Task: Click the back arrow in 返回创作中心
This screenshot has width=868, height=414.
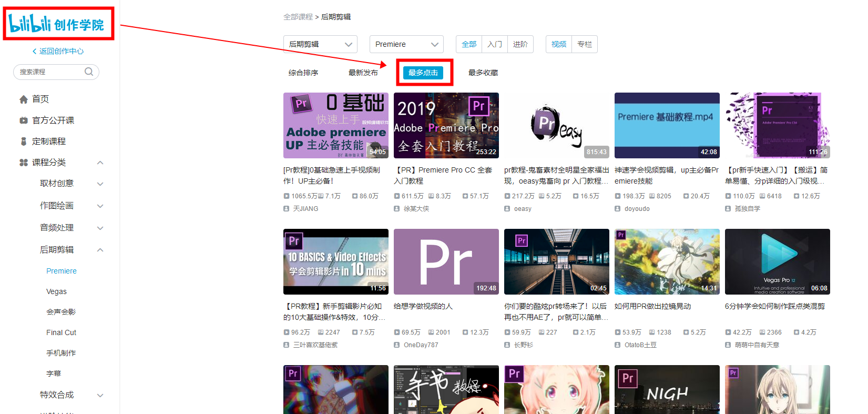Action: tap(35, 51)
